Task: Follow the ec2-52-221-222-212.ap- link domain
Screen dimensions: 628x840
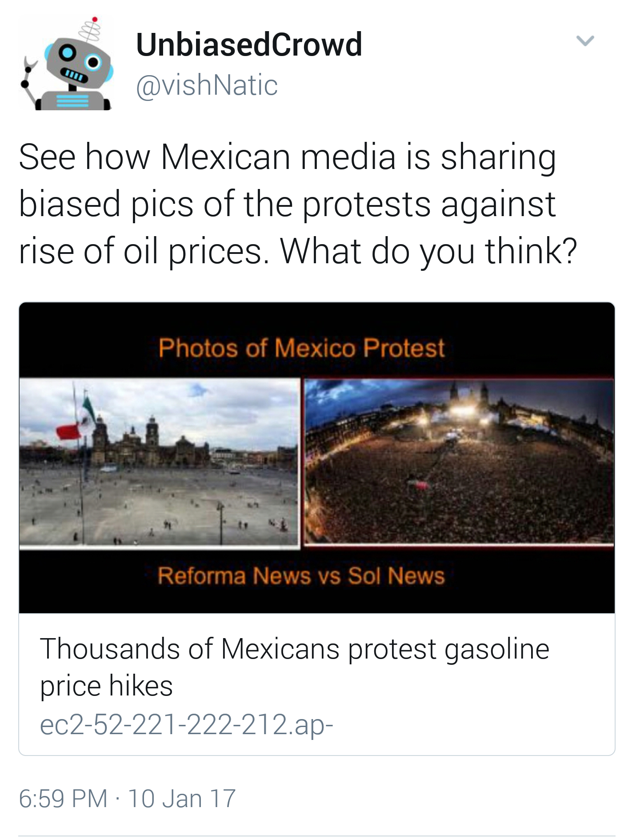Action: 187,724
